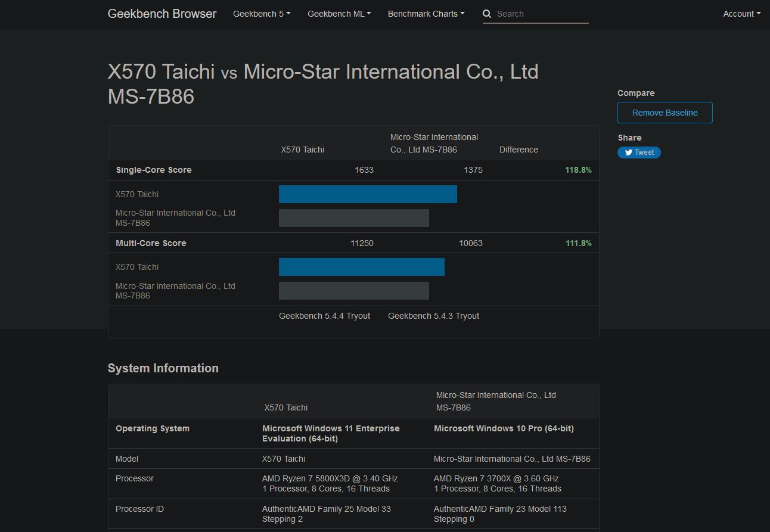The image size is (770, 532).
Task: Open the Geekbench 5.4.4 Tryout link
Action: click(325, 316)
